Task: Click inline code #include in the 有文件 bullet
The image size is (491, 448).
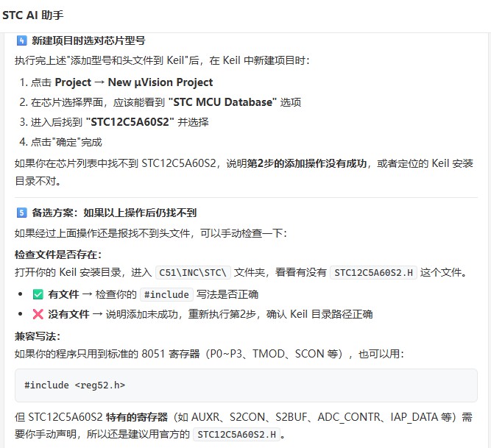Action: (166, 294)
